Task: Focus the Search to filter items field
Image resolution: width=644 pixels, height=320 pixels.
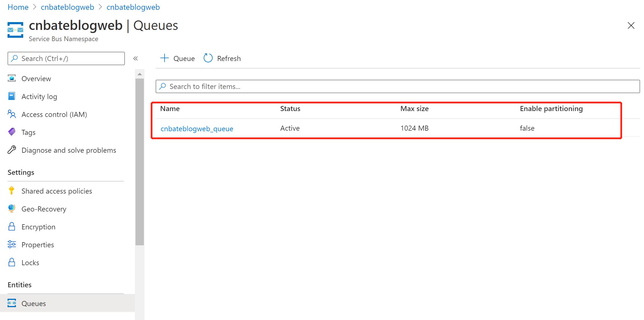Action: pos(398,86)
